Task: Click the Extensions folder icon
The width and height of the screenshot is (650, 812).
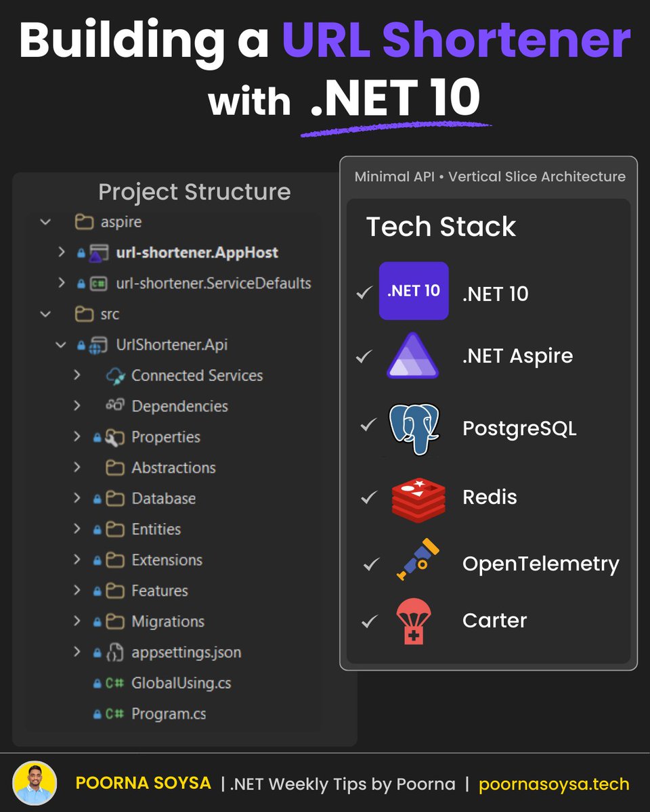Action: click(x=115, y=560)
